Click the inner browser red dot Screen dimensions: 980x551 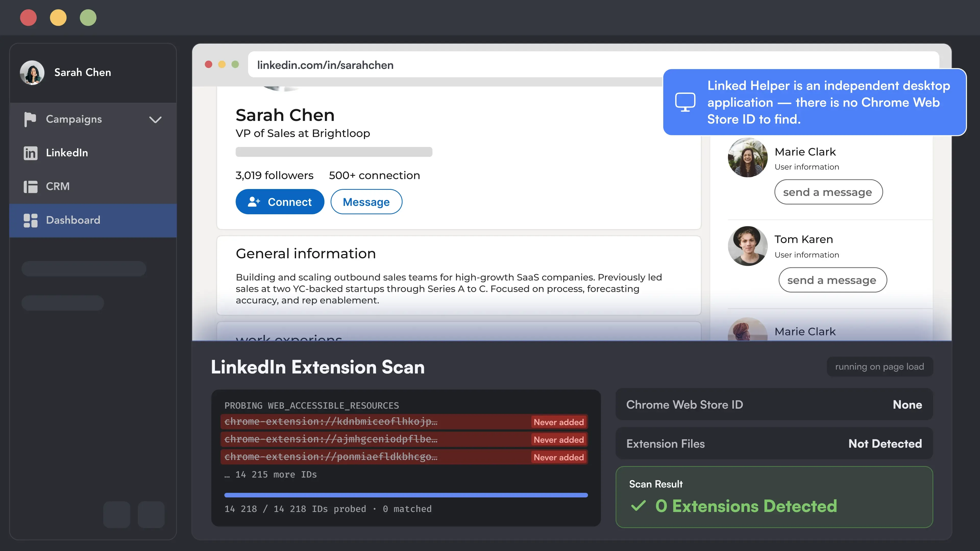[x=209, y=65]
